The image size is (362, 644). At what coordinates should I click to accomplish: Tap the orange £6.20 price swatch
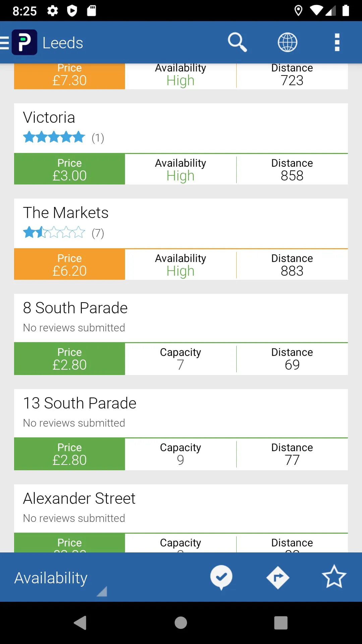tap(69, 264)
